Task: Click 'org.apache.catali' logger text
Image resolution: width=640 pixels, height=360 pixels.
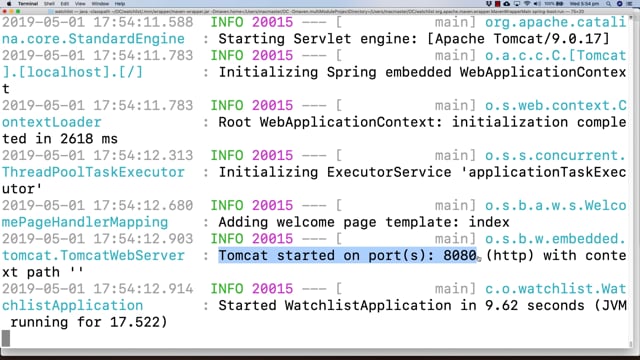Action: pyautogui.click(x=556, y=22)
